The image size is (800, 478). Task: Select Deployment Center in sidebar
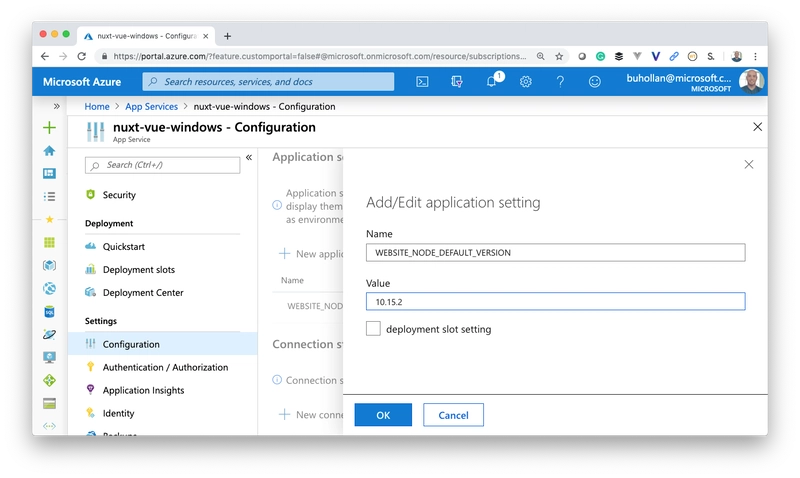tap(142, 292)
